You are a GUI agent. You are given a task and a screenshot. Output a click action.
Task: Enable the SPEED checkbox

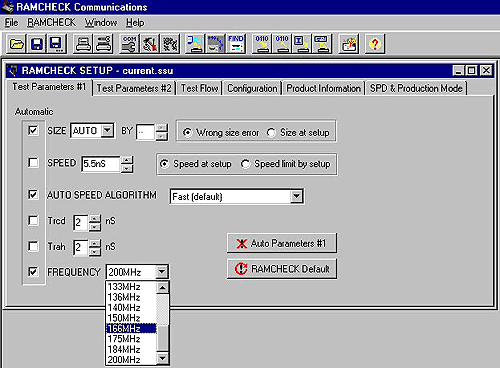click(33, 163)
